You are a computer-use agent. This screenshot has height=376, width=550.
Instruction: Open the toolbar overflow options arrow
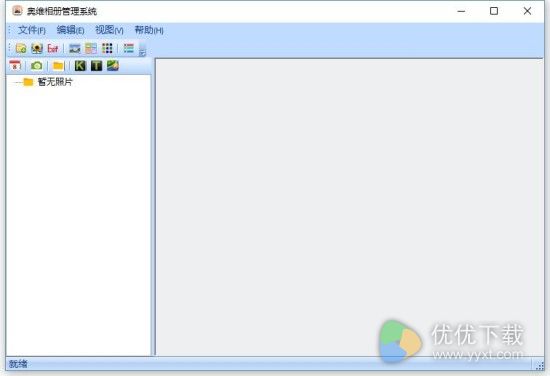pyautogui.click(x=142, y=50)
